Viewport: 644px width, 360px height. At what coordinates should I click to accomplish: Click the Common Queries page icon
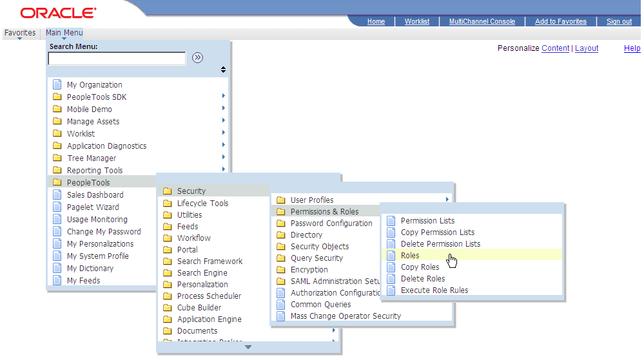[x=281, y=305]
